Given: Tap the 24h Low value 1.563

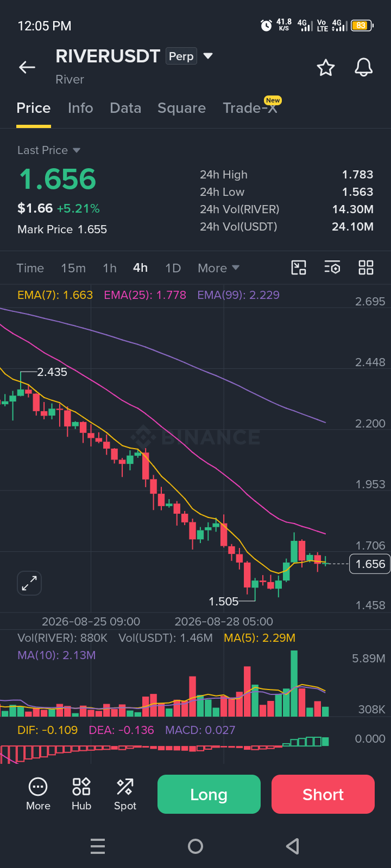Looking at the screenshot, I should coord(357,192).
